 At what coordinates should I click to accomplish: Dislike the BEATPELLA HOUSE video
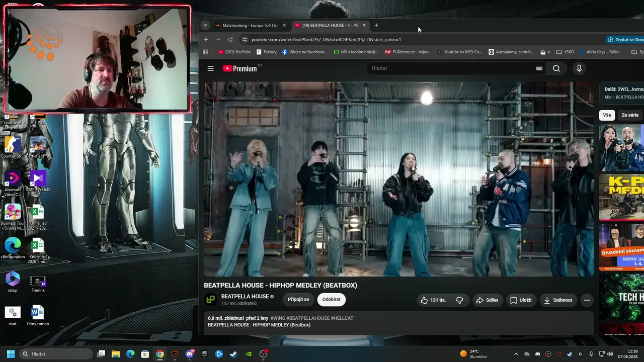click(x=459, y=300)
